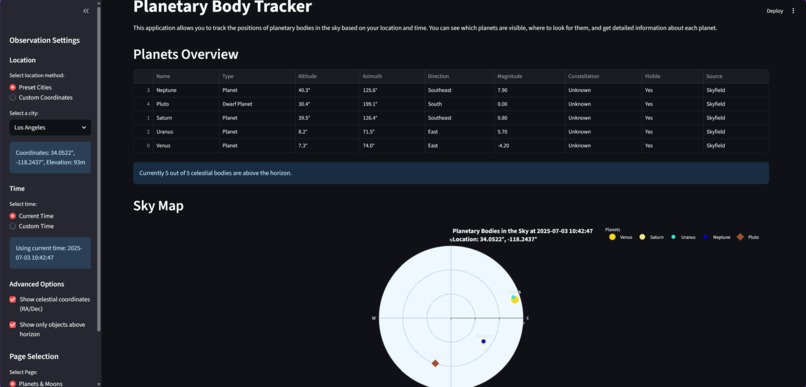Click the Neptune blue marker on sky map
Viewport: 806px width, 387px height.
483,341
